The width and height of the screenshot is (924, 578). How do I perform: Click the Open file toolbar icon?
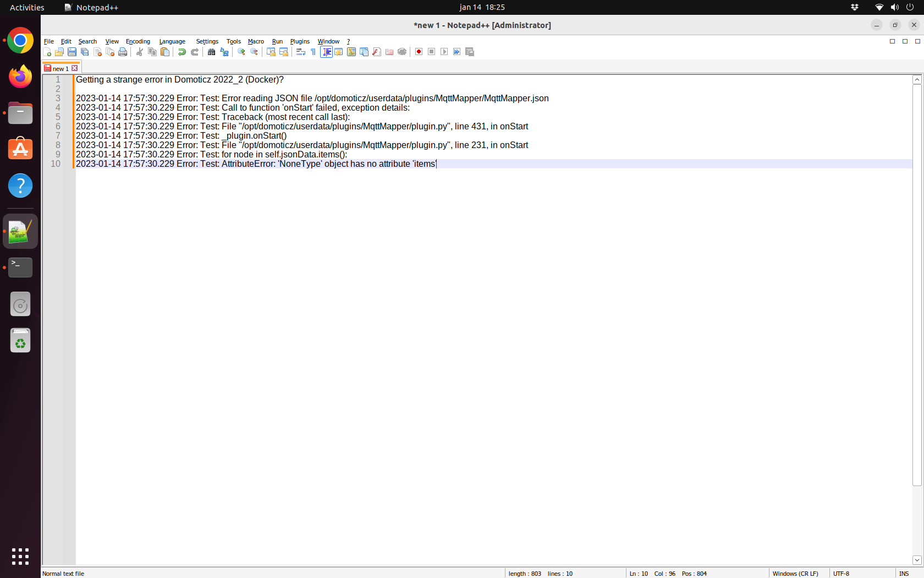(59, 52)
